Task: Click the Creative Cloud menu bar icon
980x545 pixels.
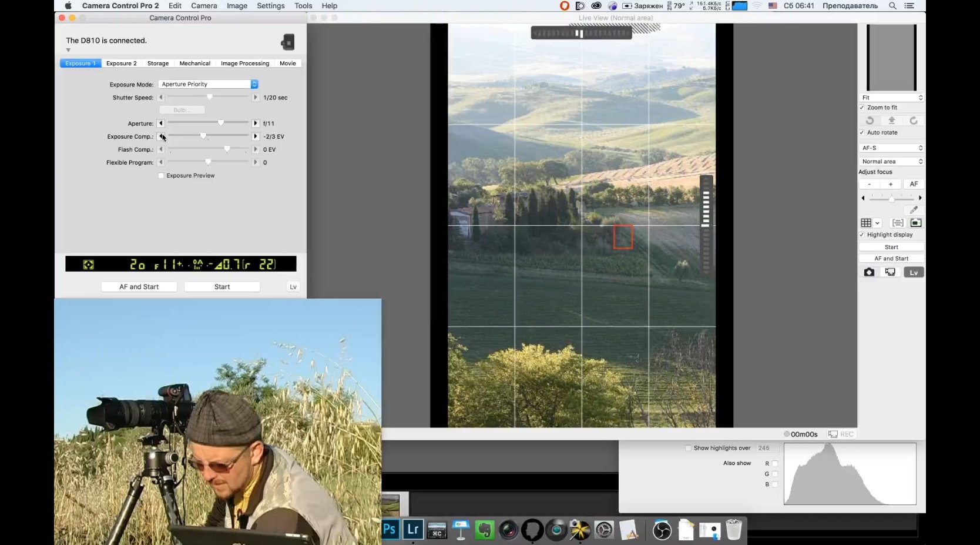Action: point(596,6)
